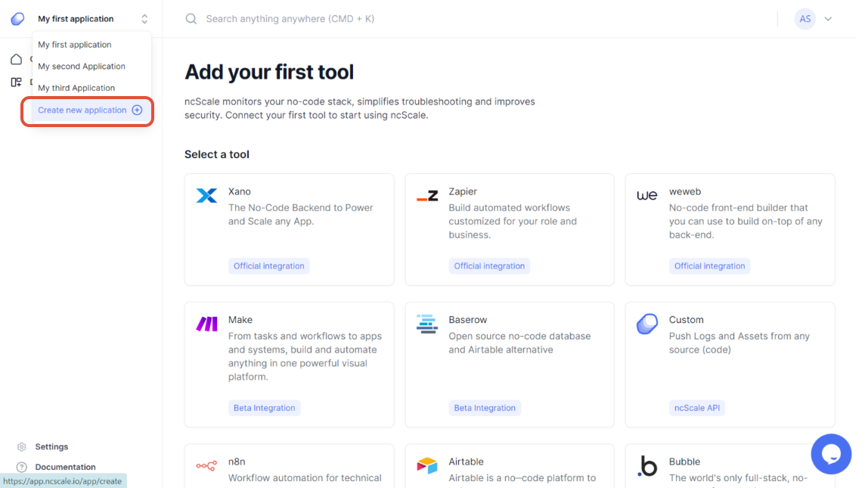Click the Settings gear icon

(x=22, y=447)
